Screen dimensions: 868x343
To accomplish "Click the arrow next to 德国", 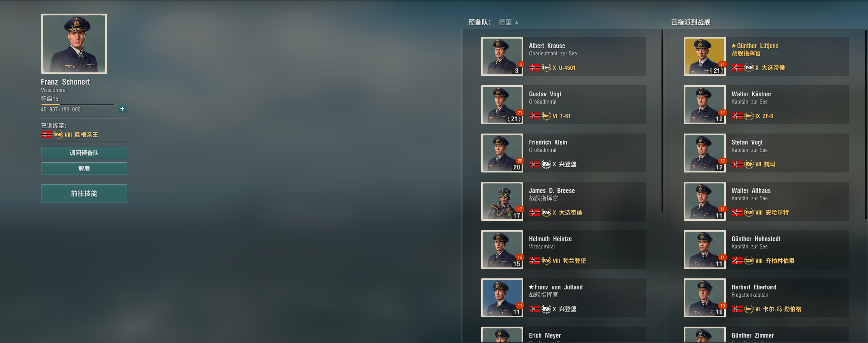I will click(517, 23).
